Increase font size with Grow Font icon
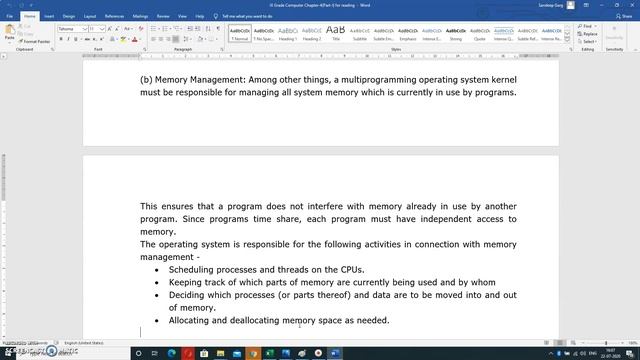 tap(110, 29)
